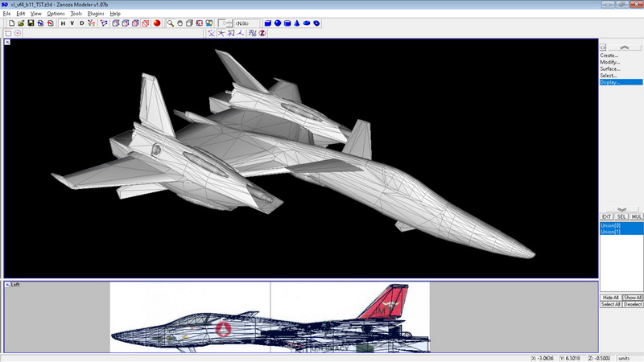Open the Plugins menu
644x362 pixels.
pos(96,14)
